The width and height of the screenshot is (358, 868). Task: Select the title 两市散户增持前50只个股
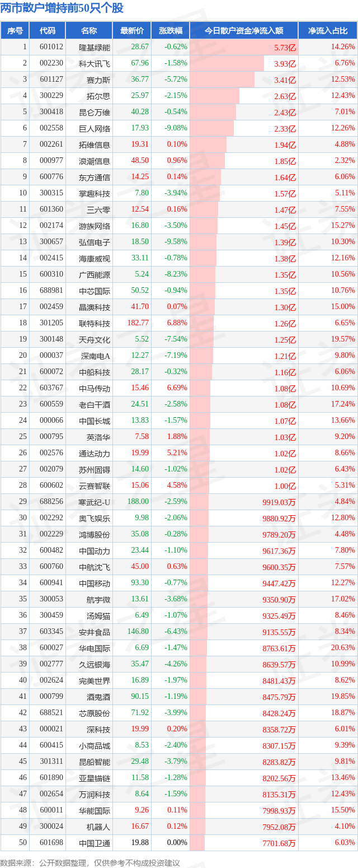click(x=62, y=8)
